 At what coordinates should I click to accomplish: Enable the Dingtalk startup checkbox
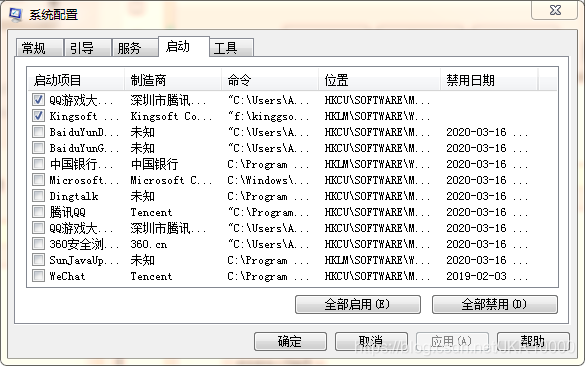click(x=38, y=196)
